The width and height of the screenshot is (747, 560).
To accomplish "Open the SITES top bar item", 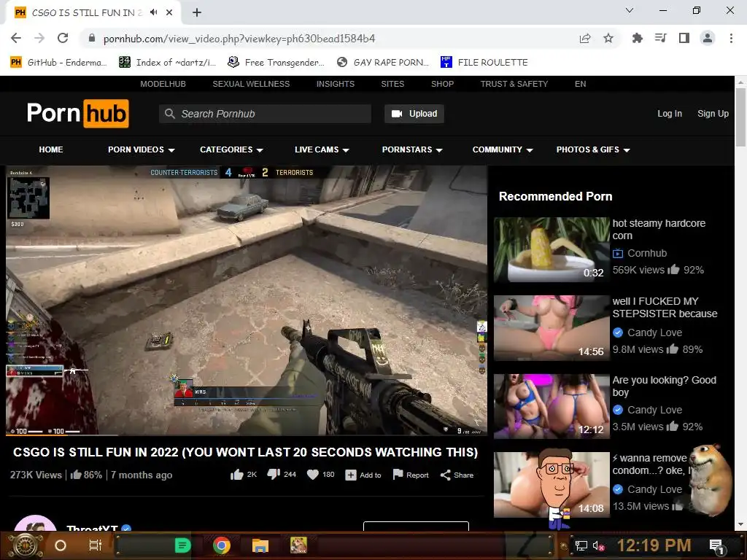I will pyautogui.click(x=392, y=84).
